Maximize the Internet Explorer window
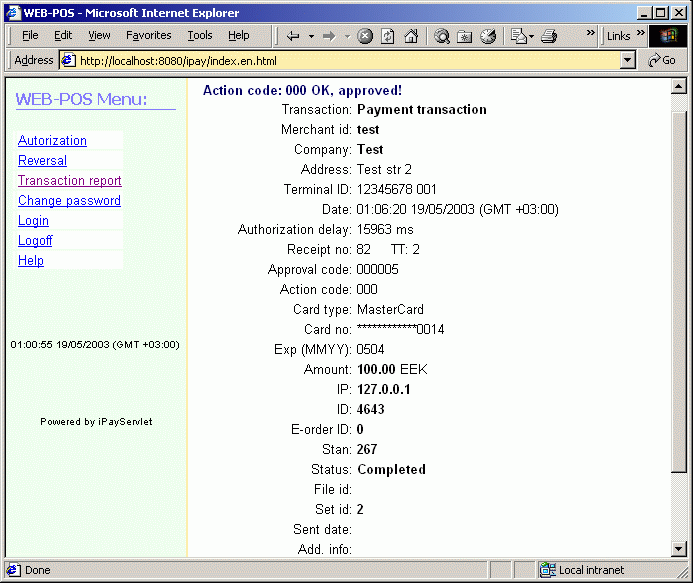This screenshot has height=583, width=693. tap(661, 13)
